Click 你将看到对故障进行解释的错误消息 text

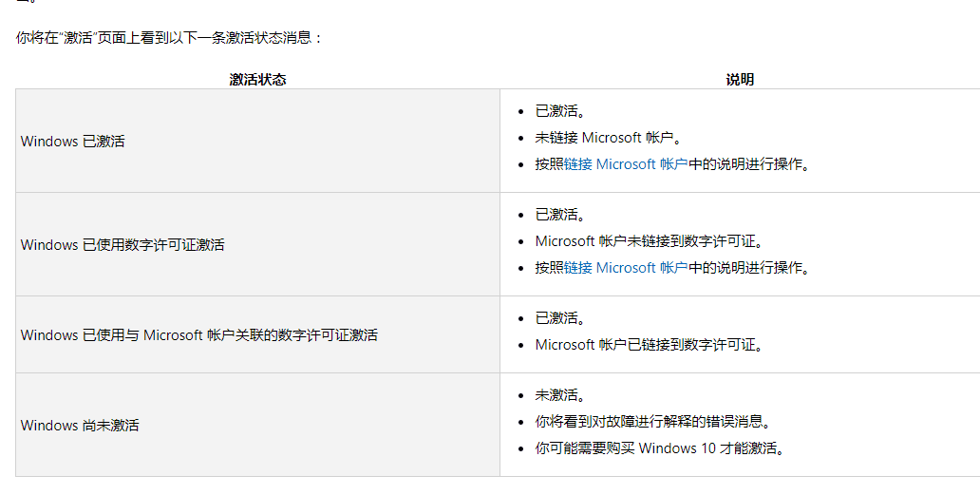pyautogui.click(x=653, y=422)
